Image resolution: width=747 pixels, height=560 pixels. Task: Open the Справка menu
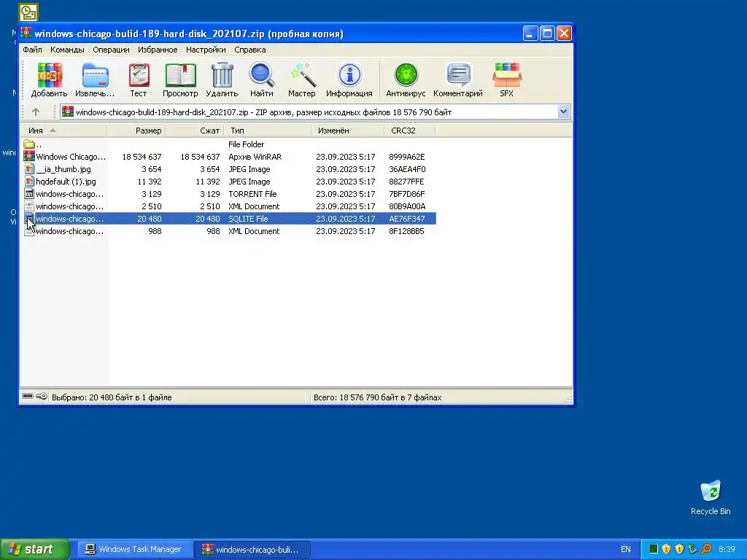coord(250,50)
